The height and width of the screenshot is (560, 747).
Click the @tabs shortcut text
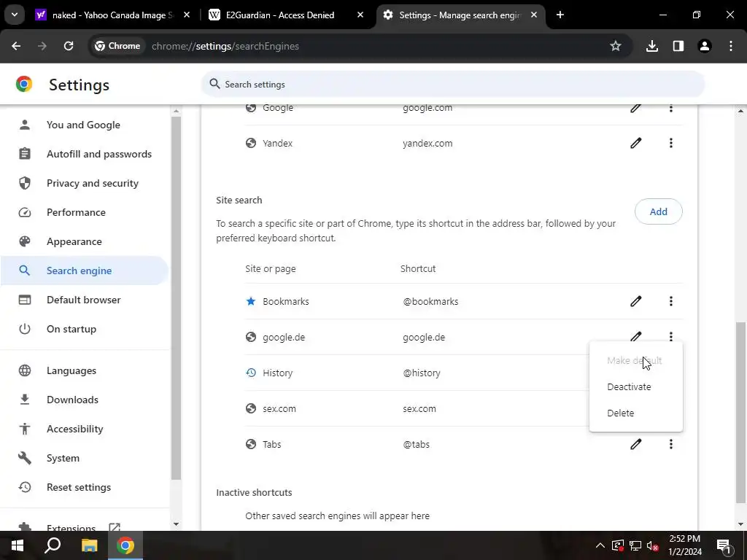click(417, 444)
